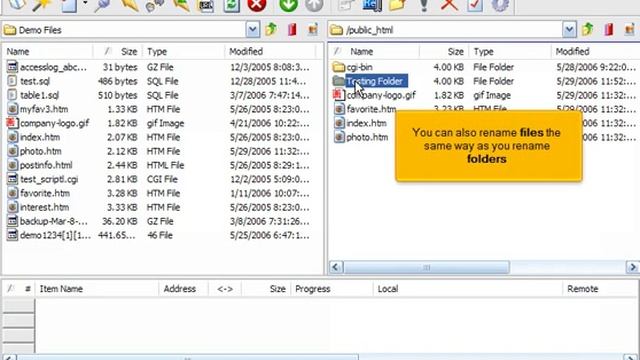
Task: Click the <-> direction queue column header
Action: point(225,289)
